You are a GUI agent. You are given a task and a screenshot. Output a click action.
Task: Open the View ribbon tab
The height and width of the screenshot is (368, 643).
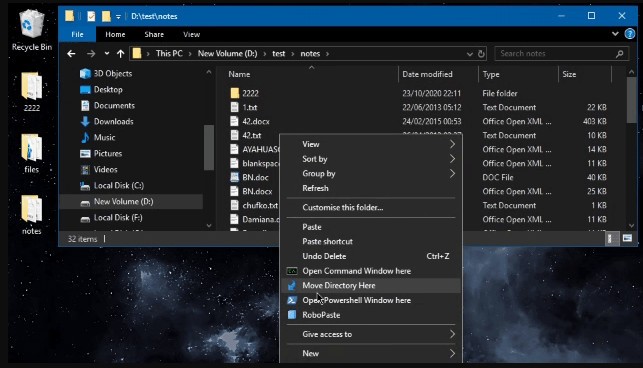pyautogui.click(x=192, y=34)
